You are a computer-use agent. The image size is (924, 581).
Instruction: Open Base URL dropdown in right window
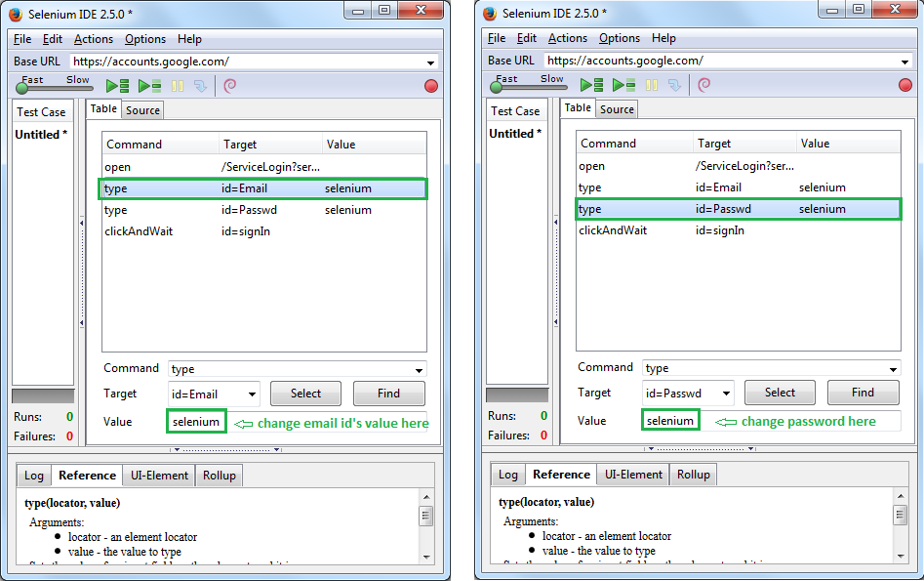(x=905, y=62)
